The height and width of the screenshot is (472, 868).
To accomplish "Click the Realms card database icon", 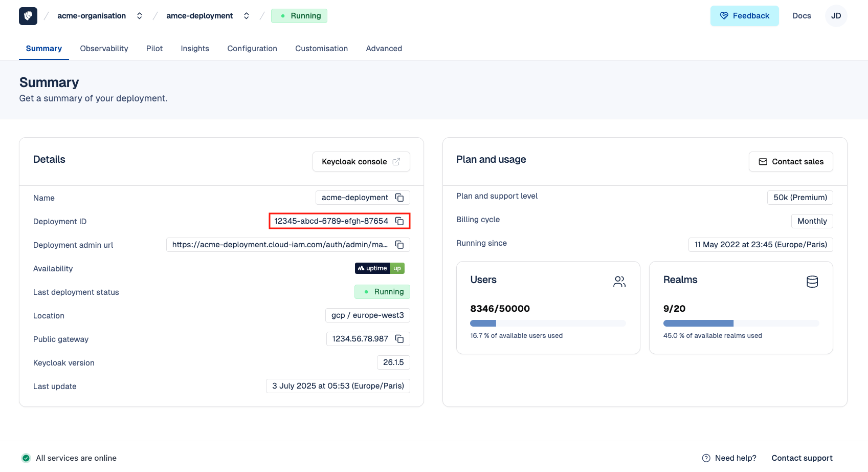I will coord(812,282).
